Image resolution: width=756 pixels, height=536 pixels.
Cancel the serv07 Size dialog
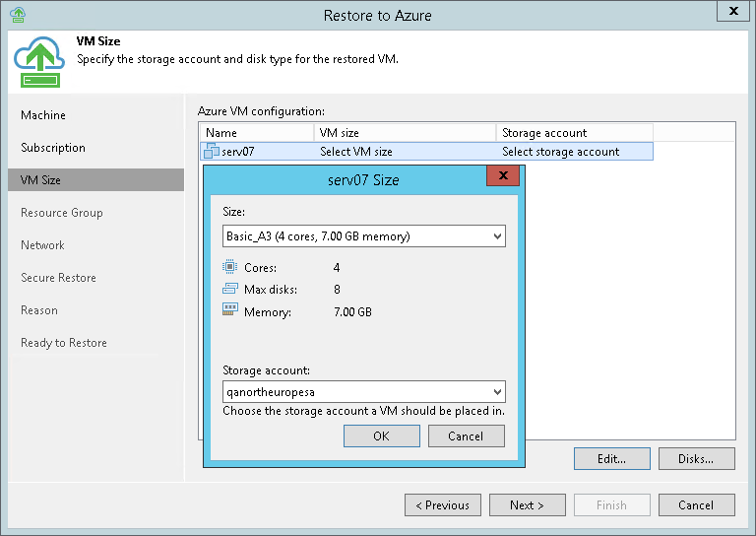466,436
